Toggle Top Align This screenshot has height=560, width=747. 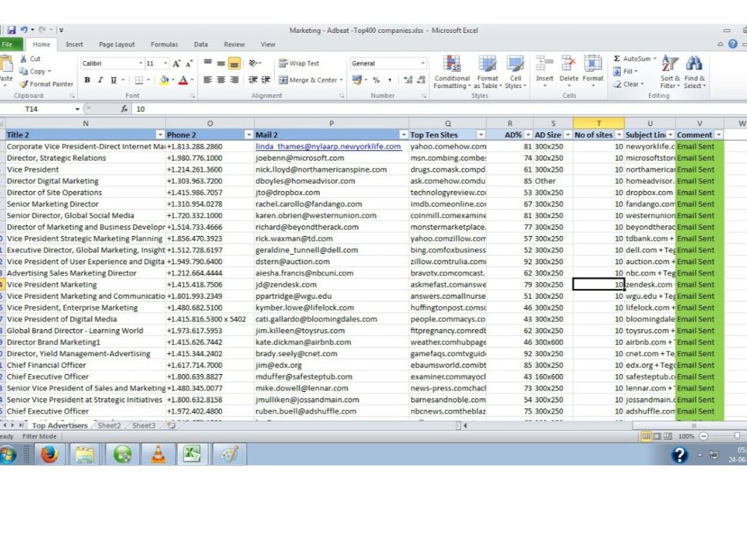point(208,63)
